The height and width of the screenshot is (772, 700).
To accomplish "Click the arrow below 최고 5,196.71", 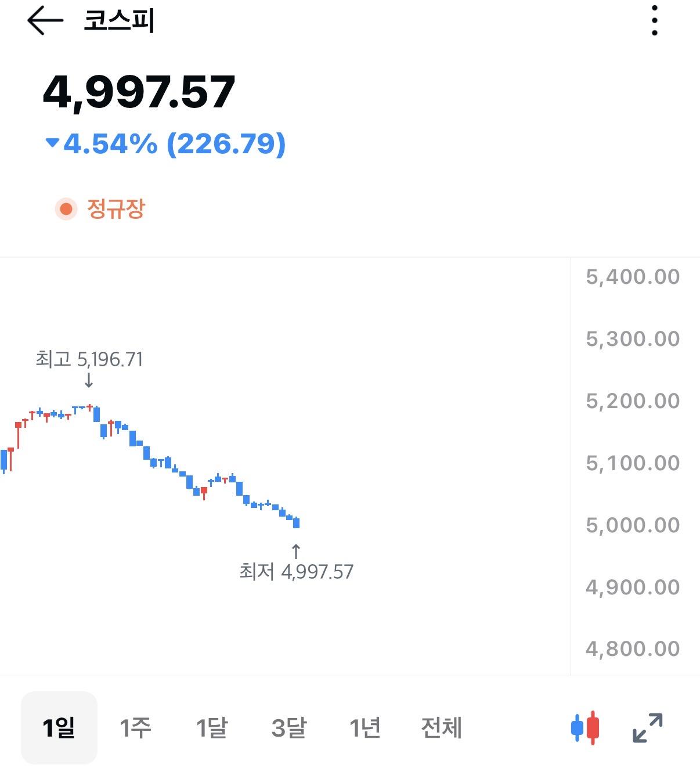I will tap(88, 382).
